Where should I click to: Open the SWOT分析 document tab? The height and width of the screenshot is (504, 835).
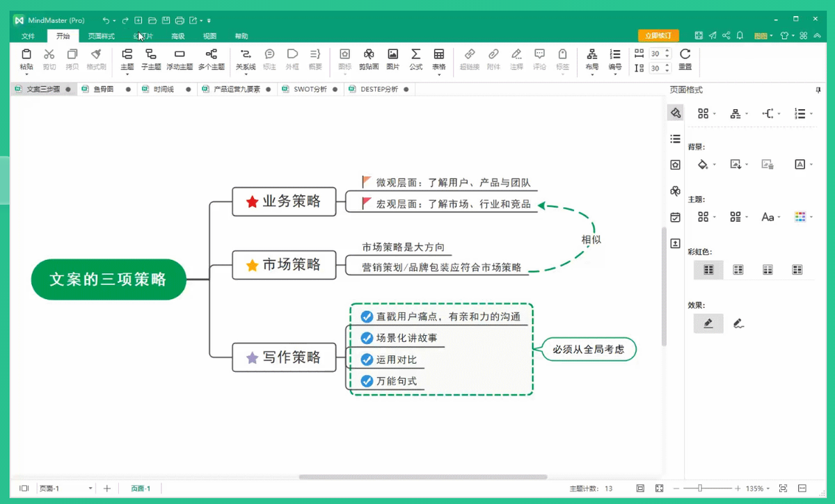[x=310, y=90]
